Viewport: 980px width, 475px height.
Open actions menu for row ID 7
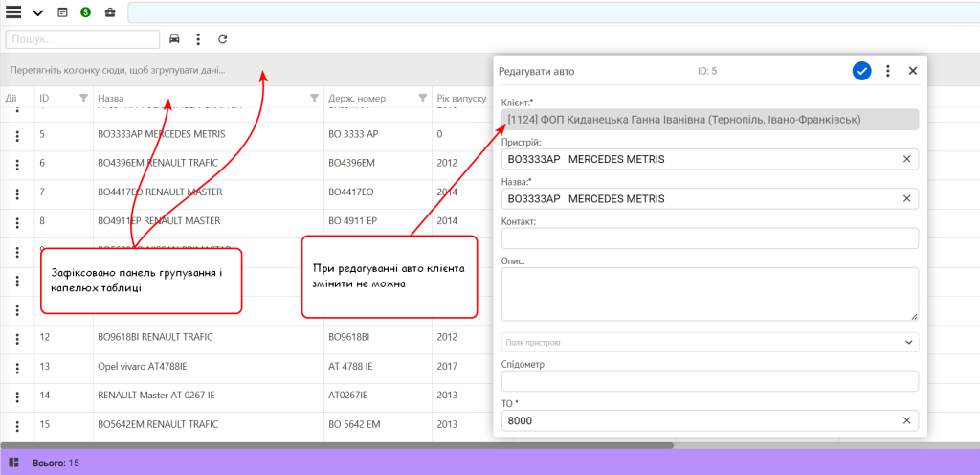(17, 193)
